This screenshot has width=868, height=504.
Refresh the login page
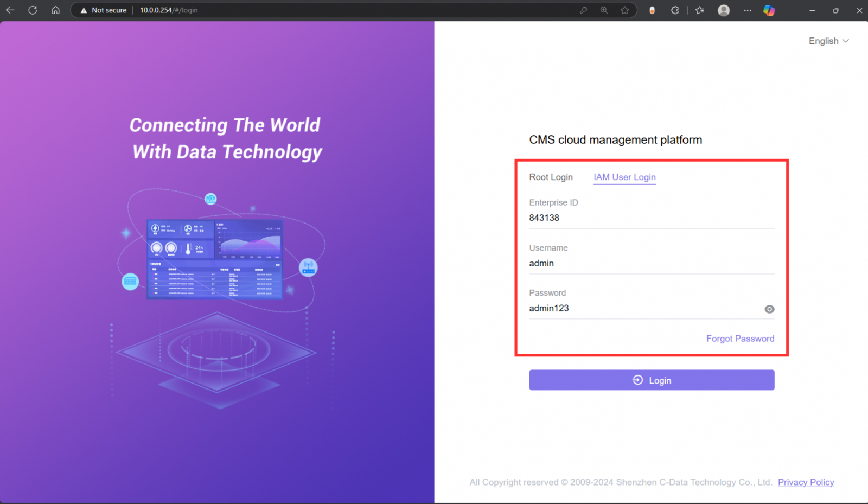point(33,10)
